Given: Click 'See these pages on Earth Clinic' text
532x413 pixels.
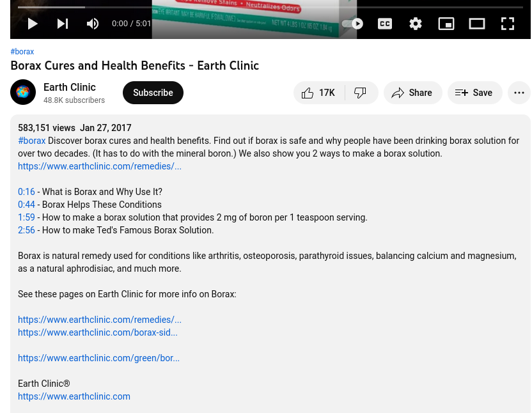Looking at the screenshot, I should (80, 294).
